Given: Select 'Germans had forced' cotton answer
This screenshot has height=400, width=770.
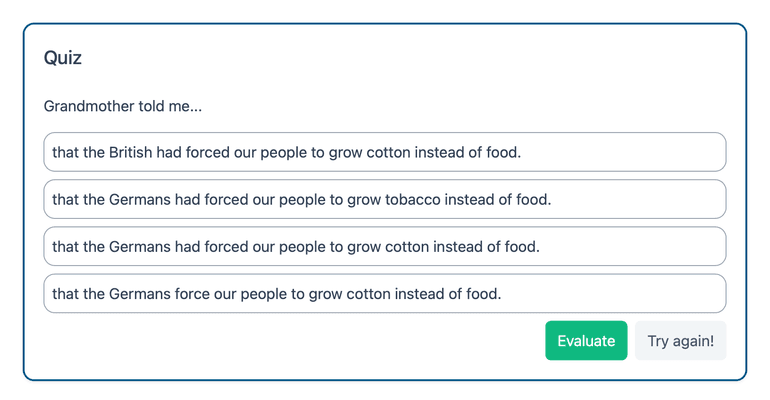Looking at the screenshot, I should pos(385,246).
